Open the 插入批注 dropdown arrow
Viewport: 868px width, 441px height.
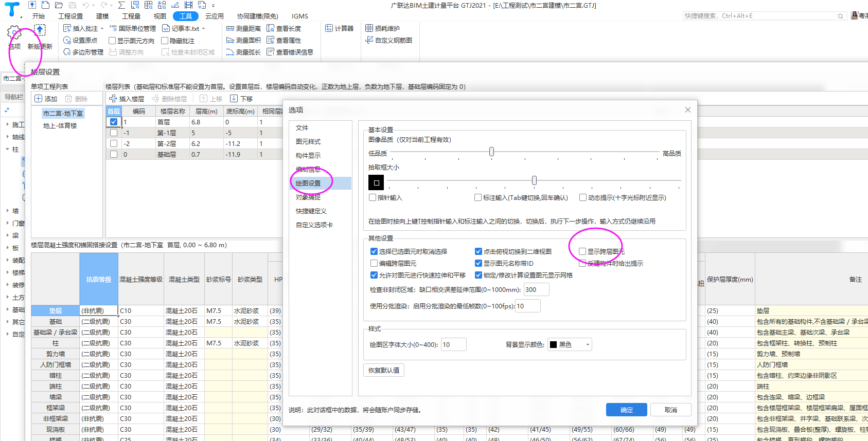pyautogui.click(x=102, y=28)
